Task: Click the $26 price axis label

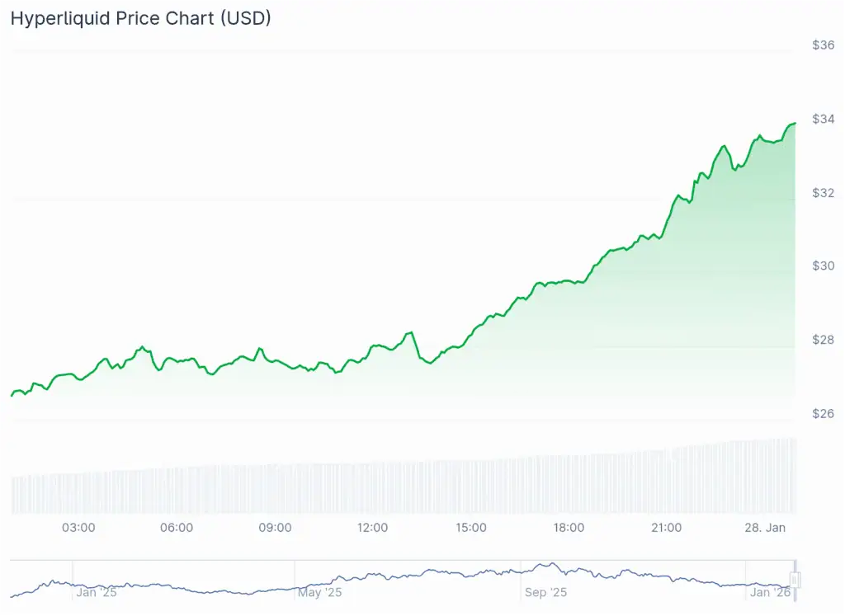Action: 823,413
